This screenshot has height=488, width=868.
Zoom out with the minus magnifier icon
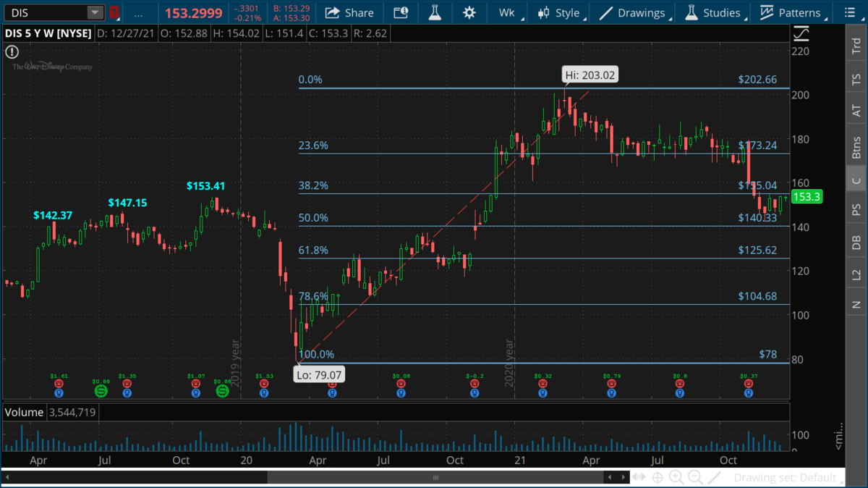point(695,478)
